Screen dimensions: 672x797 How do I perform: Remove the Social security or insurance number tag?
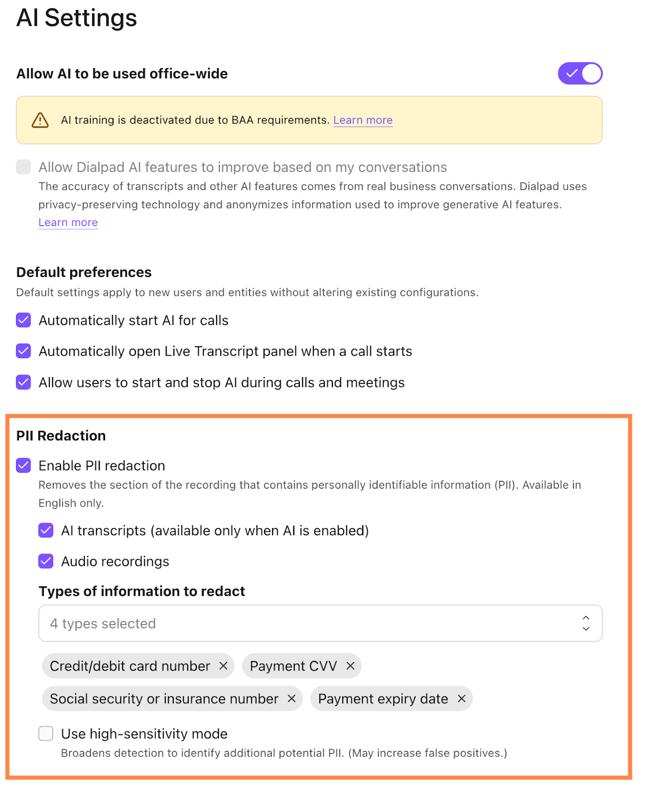pyautogui.click(x=292, y=698)
